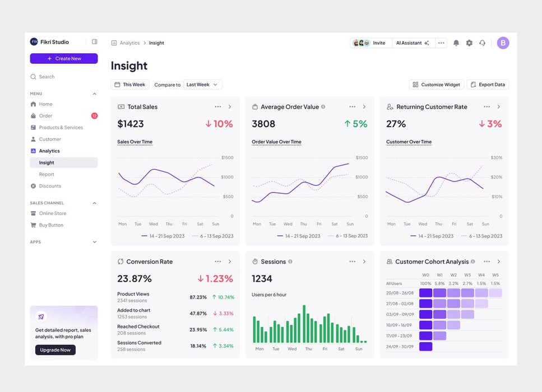Open Products & Services

[63, 128]
